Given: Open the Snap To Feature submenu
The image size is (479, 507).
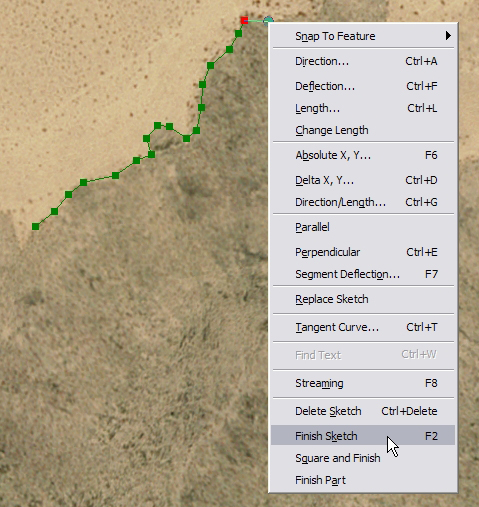Looking at the screenshot, I should tap(363, 36).
